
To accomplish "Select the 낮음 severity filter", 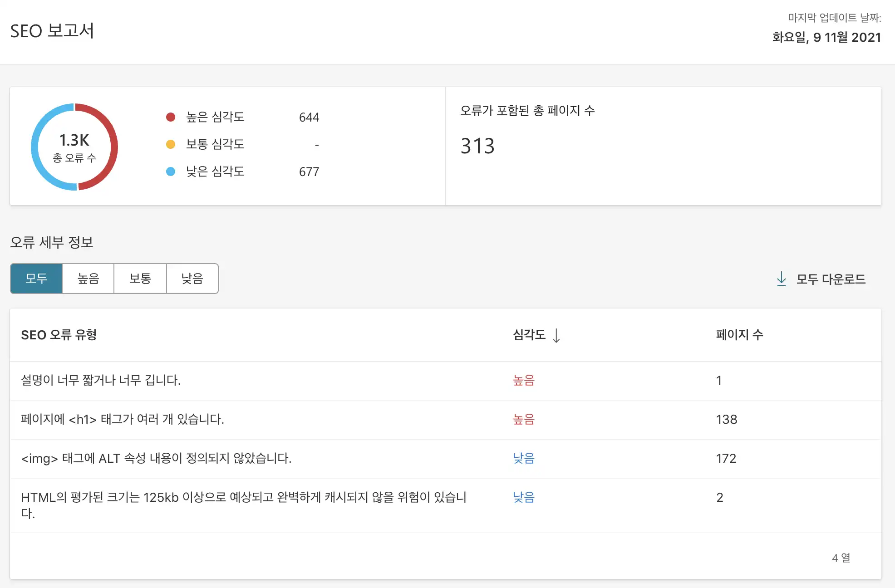I will (192, 278).
